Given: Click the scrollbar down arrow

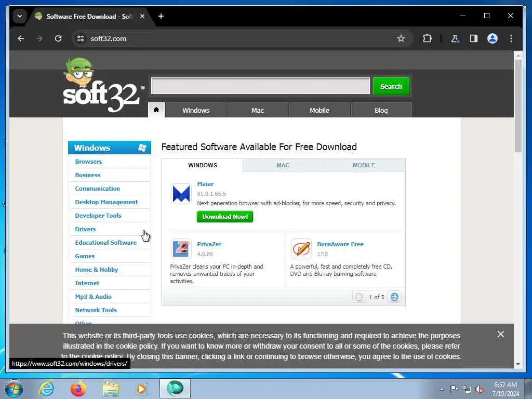Looking at the screenshot, I should (x=518, y=364).
